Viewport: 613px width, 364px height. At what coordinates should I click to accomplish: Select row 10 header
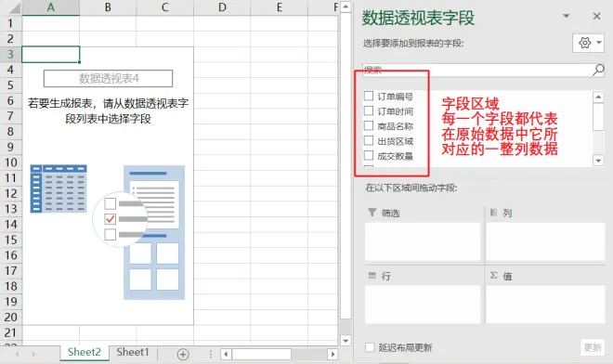[10, 162]
